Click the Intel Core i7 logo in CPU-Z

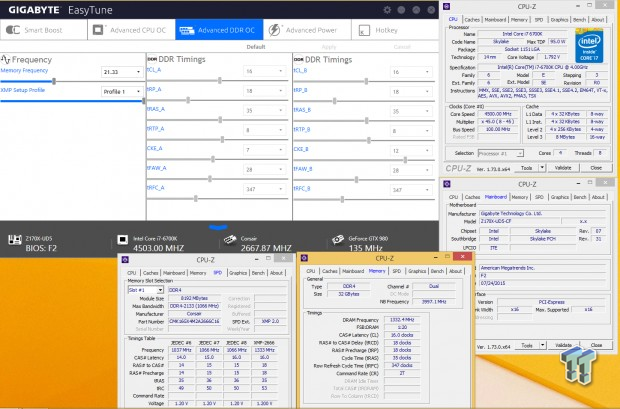[589, 45]
